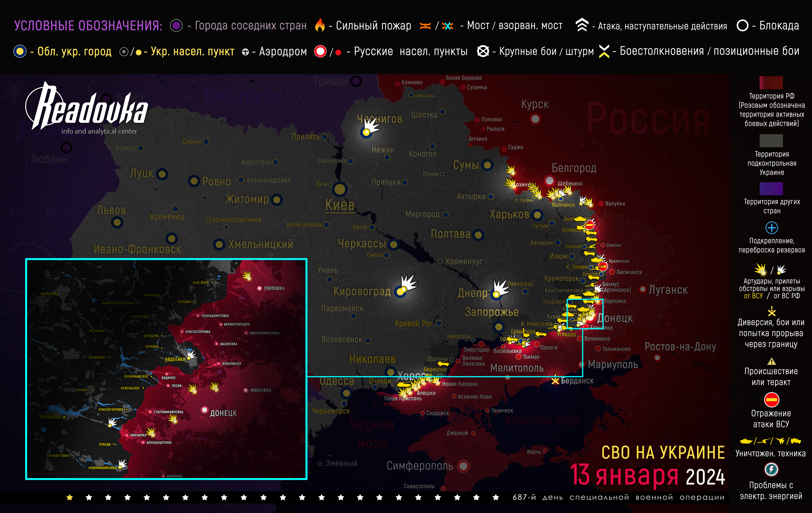Click the yellow cross icon above Диверсия
This screenshot has width=812, height=513.
pyautogui.click(x=772, y=311)
